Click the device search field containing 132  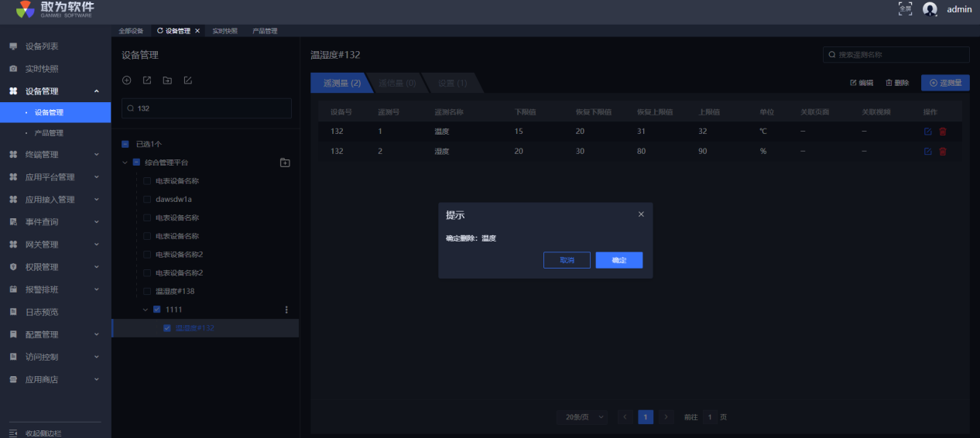pos(207,108)
